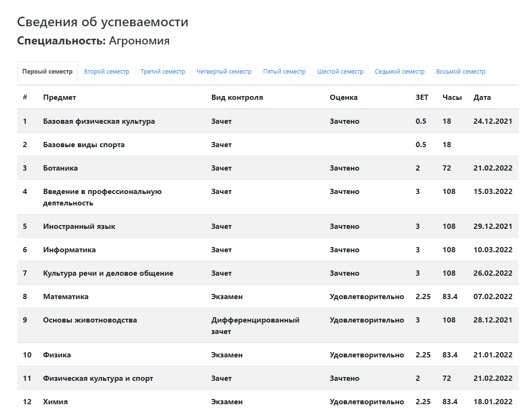The image size is (532, 420).
Task: Click the Основы животноводства subject cell
Action: [90, 320]
